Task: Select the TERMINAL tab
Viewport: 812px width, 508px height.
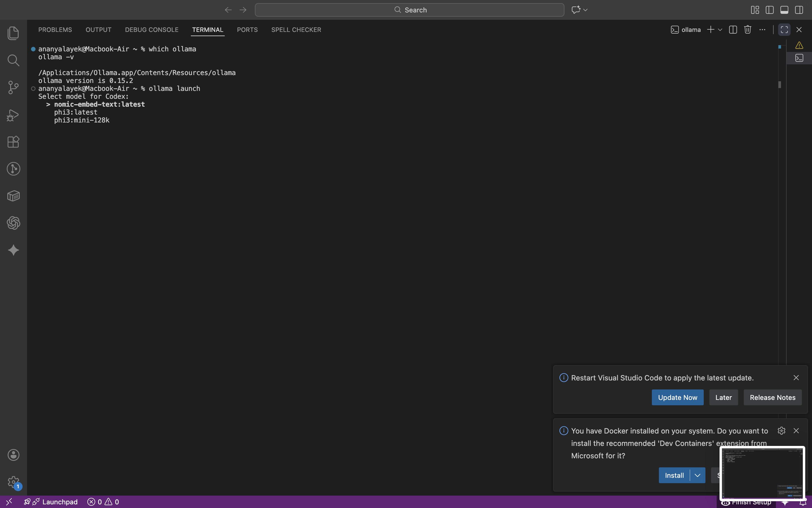Action: point(208,30)
